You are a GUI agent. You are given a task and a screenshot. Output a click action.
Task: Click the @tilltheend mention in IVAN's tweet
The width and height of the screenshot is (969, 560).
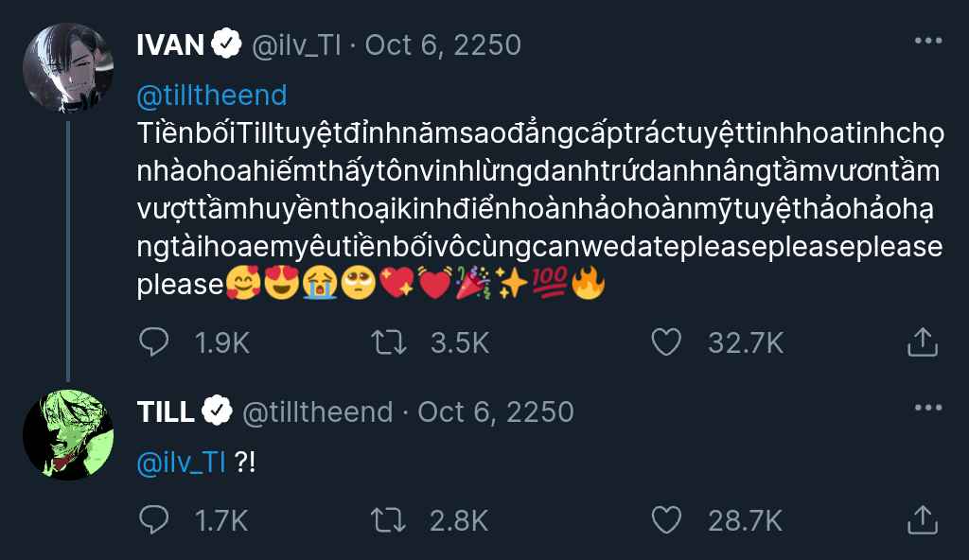click(212, 96)
